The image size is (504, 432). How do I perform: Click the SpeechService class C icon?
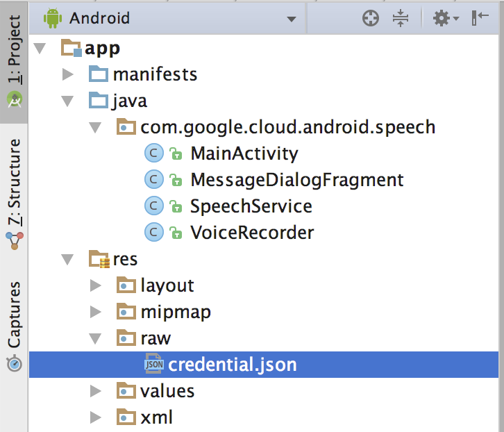pyautogui.click(x=154, y=206)
